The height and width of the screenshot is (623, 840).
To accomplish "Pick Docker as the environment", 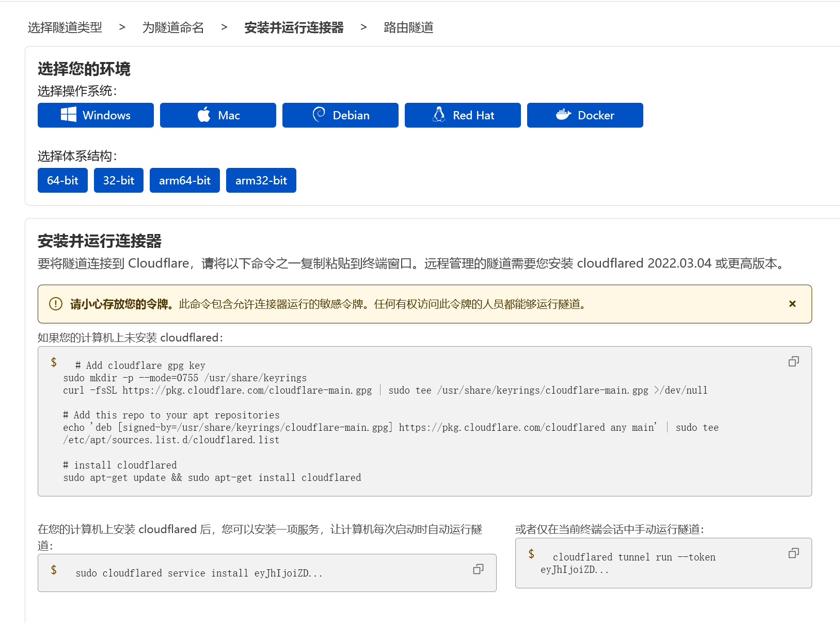I will 585,115.
